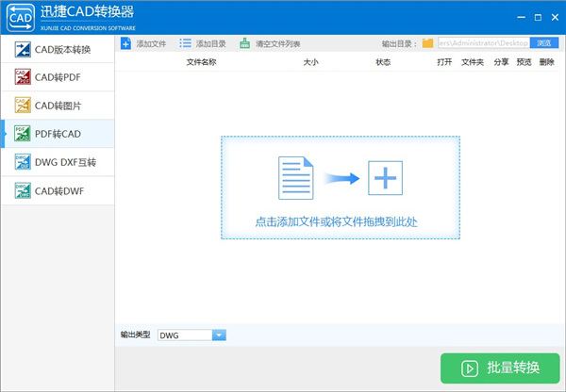Select the CAD版本转换 sidebar icon
Screen dimensions: 566x392
tap(23, 49)
